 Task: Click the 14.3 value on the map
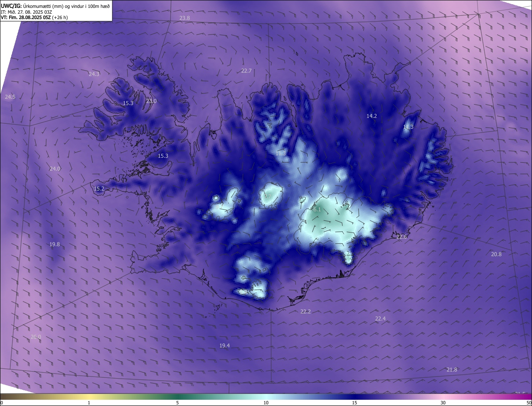[x=408, y=127]
